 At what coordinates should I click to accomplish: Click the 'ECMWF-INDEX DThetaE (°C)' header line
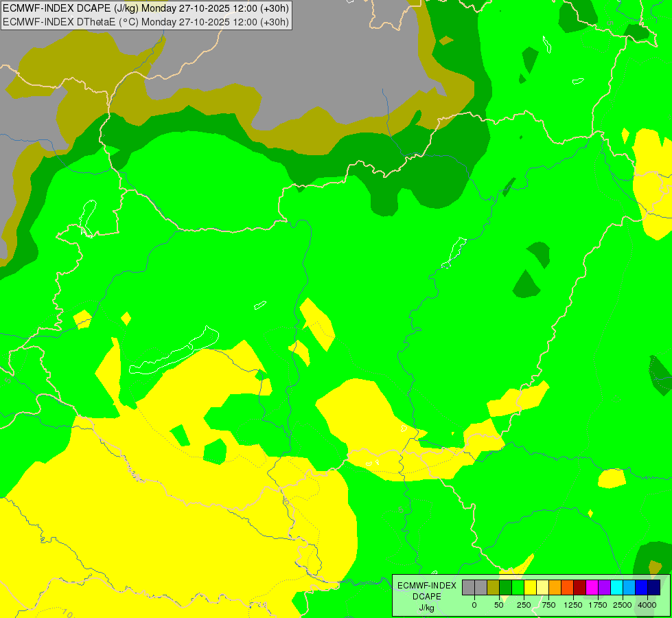(146, 22)
